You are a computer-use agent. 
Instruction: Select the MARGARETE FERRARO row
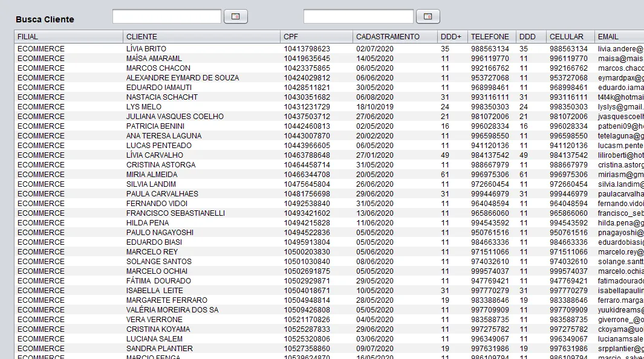click(x=329, y=300)
